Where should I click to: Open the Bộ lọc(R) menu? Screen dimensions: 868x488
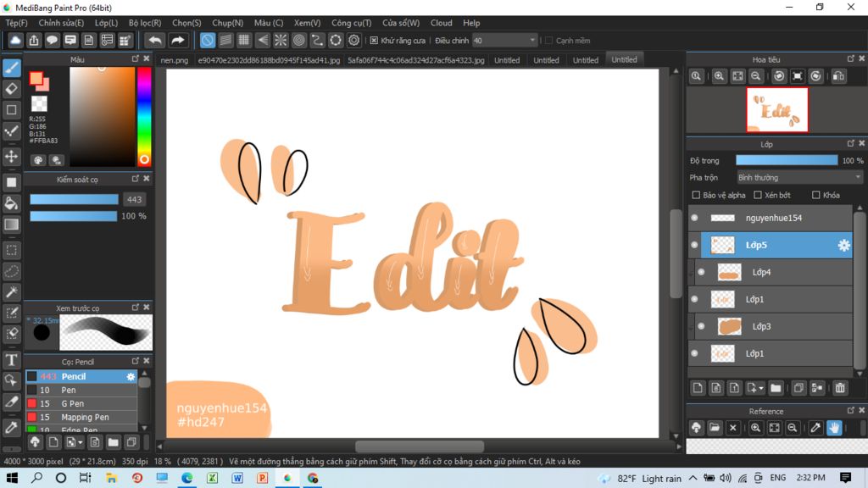(x=145, y=23)
